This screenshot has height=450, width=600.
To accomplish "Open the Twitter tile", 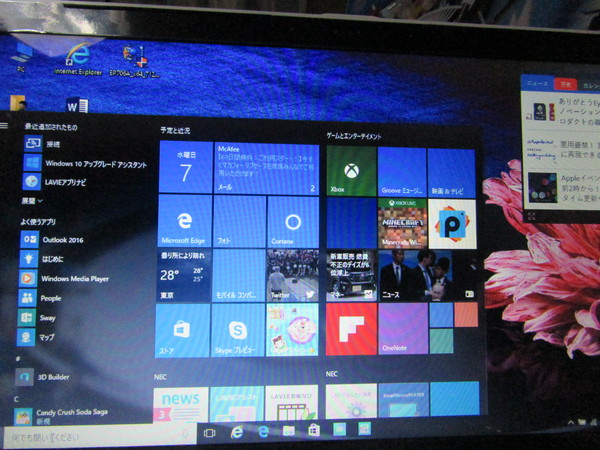I will pyautogui.click(x=293, y=276).
